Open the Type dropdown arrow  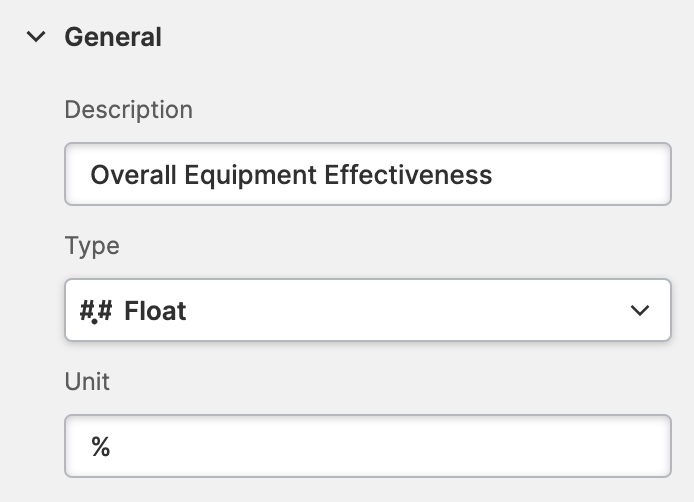point(640,311)
